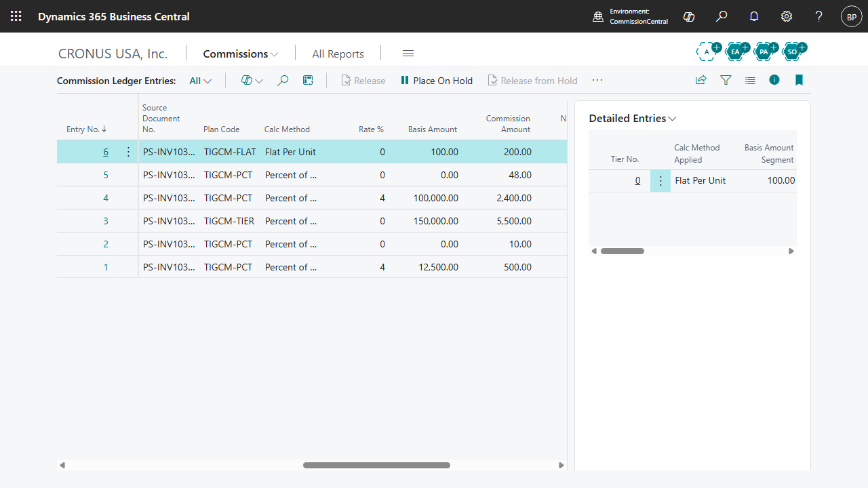
Task: Open the Edit in Excel/analyze view icon
Action: click(308, 81)
